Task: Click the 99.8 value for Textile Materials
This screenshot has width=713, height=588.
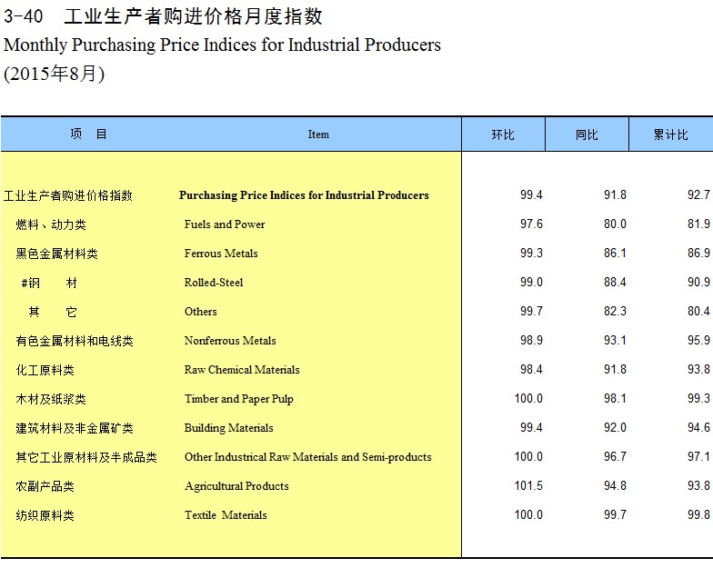Action: pos(698,514)
